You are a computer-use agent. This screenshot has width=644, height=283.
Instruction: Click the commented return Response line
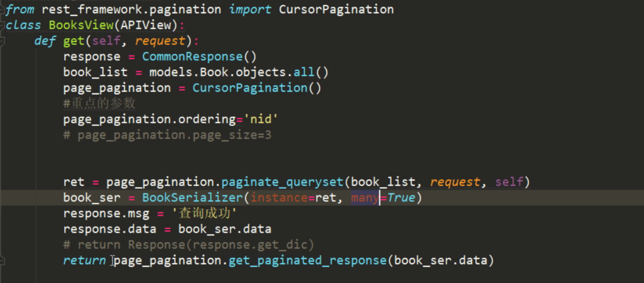tap(188, 245)
